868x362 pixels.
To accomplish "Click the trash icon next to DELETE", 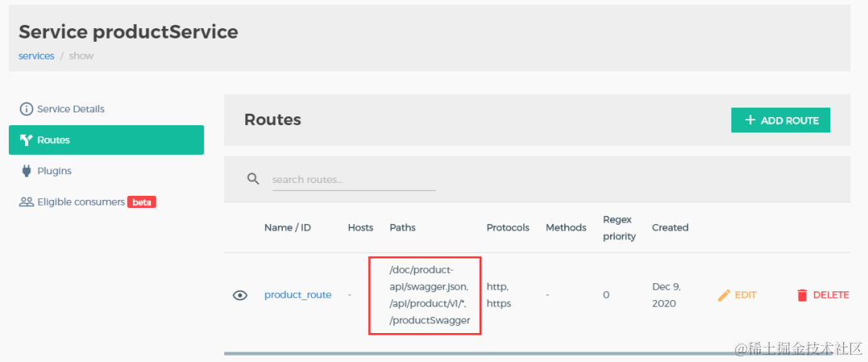I will 802,295.
